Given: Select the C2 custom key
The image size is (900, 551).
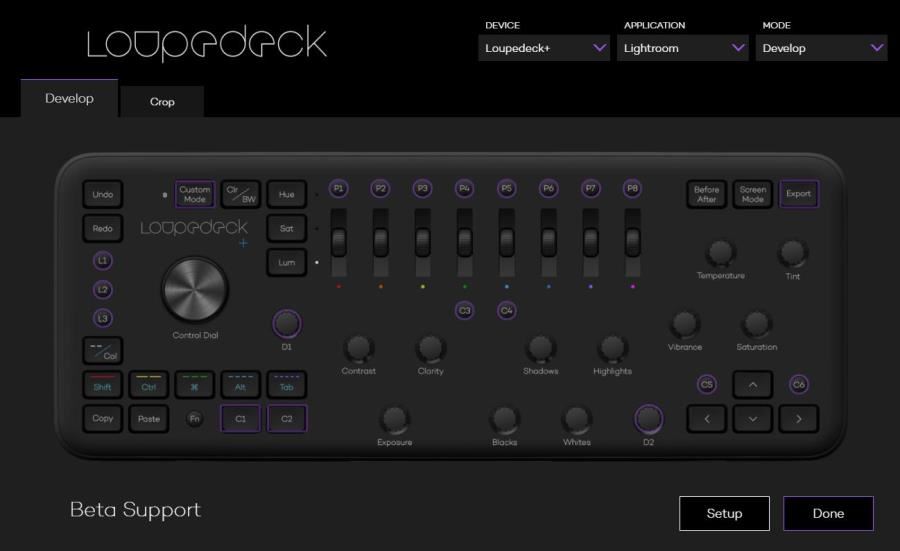Looking at the screenshot, I should (x=286, y=418).
